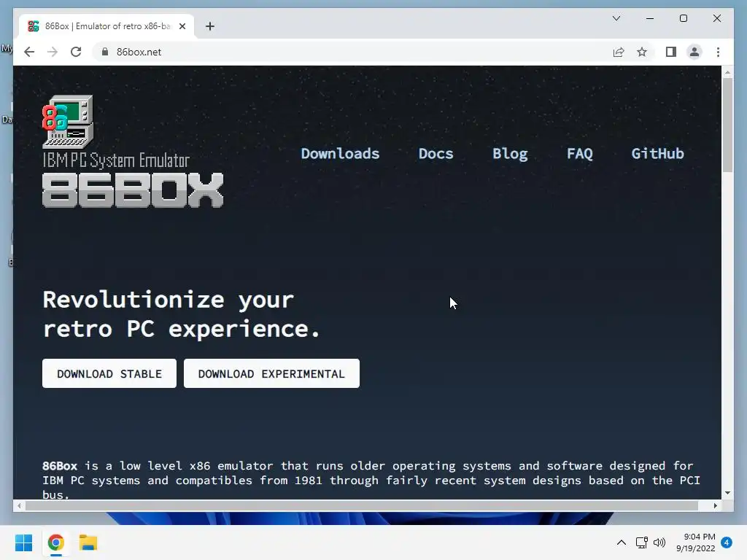Open a new tab with the plus button

click(x=210, y=26)
